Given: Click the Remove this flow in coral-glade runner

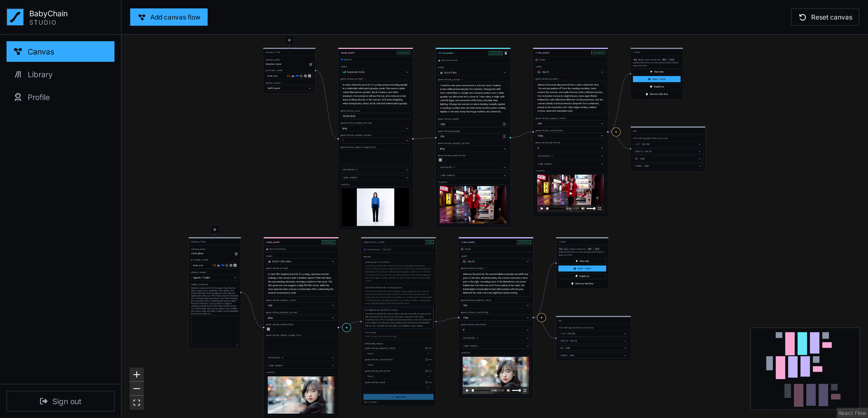Looking at the screenshot, I should click(582, 284).
